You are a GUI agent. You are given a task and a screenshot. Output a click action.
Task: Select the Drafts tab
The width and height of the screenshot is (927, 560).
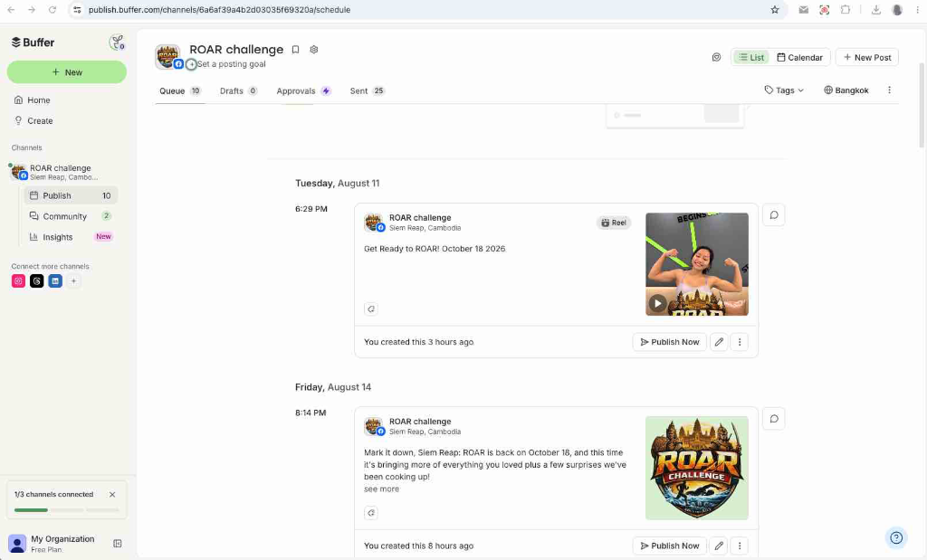[x=238, y=91]
